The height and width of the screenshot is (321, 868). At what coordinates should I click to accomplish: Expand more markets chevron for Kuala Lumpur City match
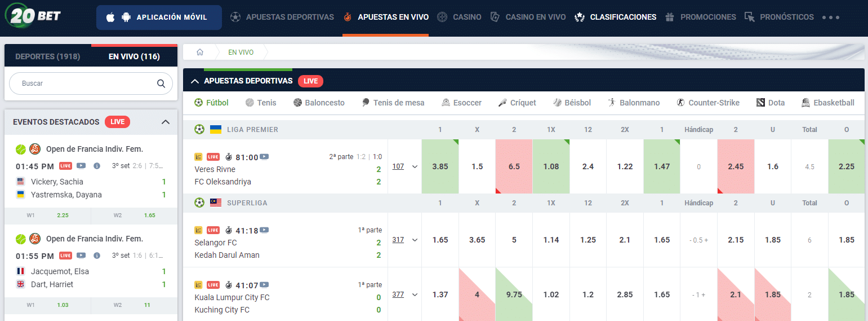(415, 294)
